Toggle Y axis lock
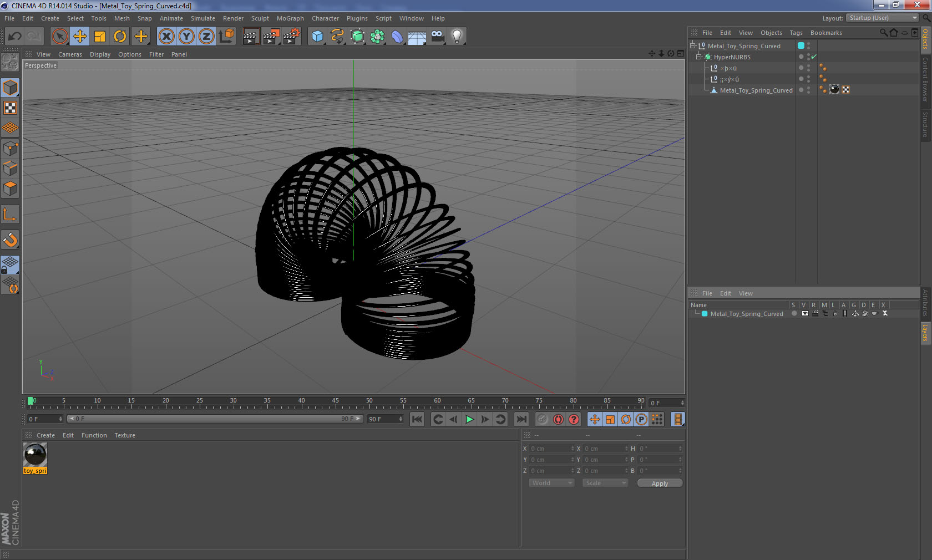Image resolution: width=932 pixels, height=560 pixels. pos(186,37)
